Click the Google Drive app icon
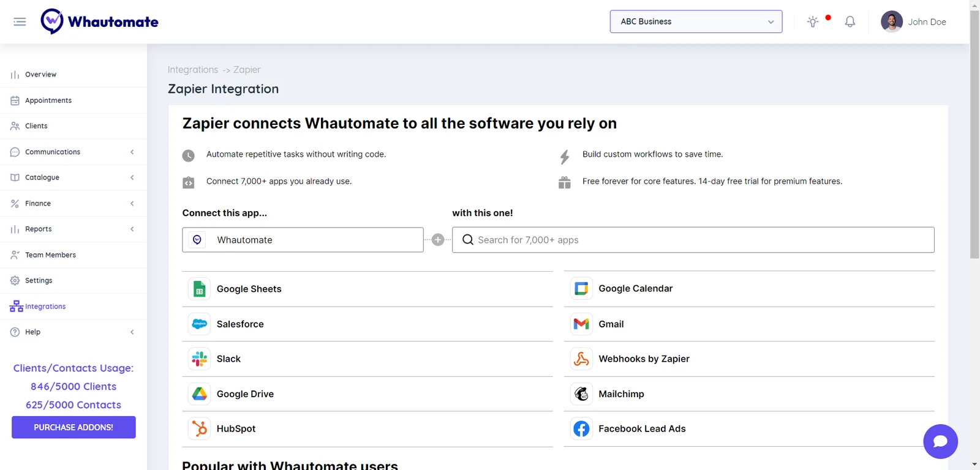 point(200,394)
